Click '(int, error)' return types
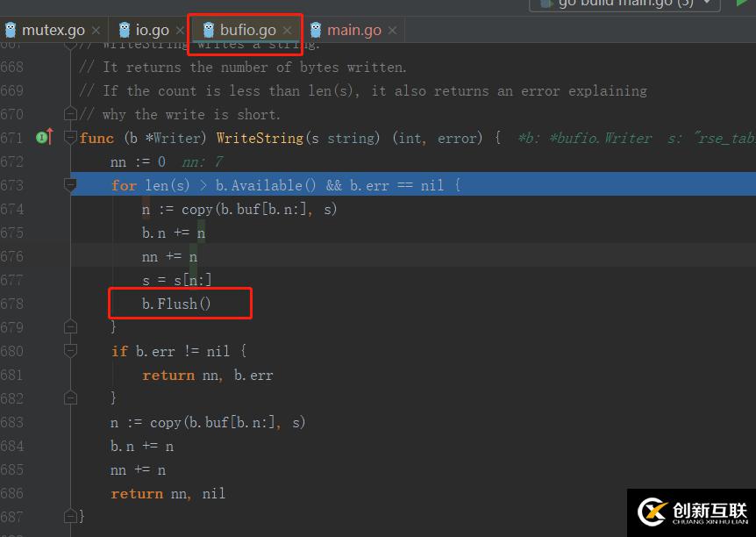This screenshot has height=537, width=756. [x=438, y=138]
